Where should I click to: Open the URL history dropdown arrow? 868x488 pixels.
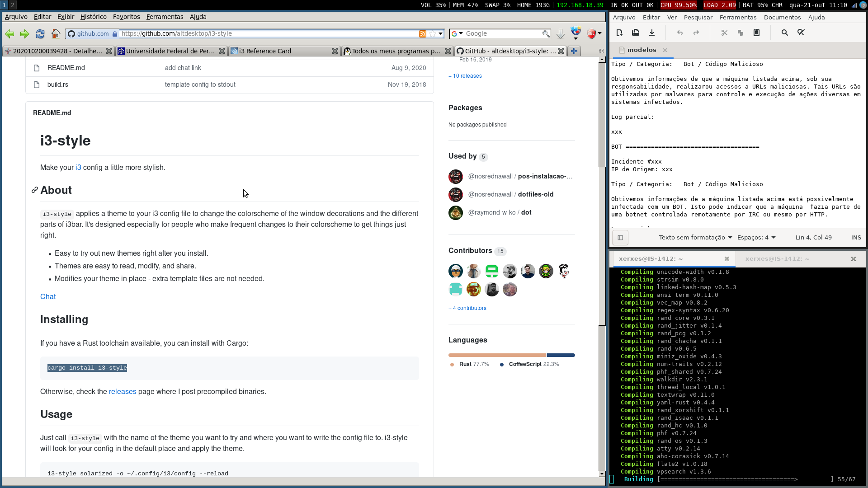pyautogui.click(x=441, y=34)
